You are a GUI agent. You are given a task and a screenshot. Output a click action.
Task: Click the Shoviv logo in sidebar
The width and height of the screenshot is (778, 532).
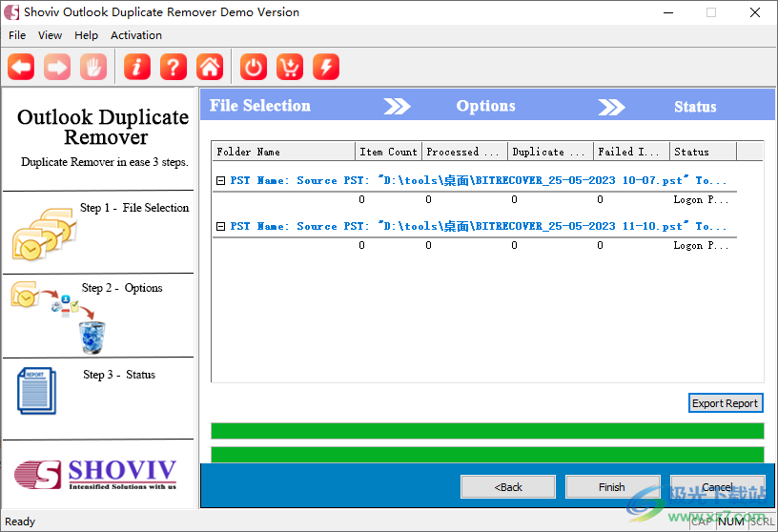tap(95, 475)
